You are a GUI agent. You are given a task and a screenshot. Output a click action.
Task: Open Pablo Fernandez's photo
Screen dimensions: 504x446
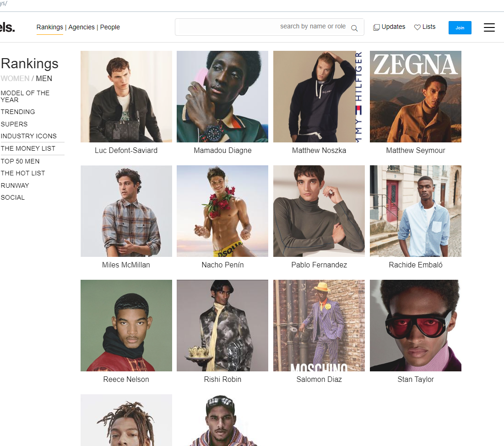coord(319,211)
